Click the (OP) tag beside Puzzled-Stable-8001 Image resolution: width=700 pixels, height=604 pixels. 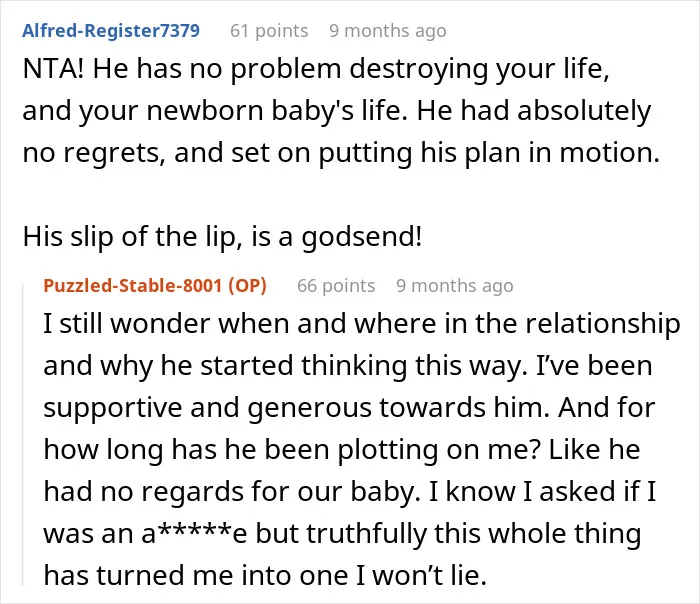[247, 285]
